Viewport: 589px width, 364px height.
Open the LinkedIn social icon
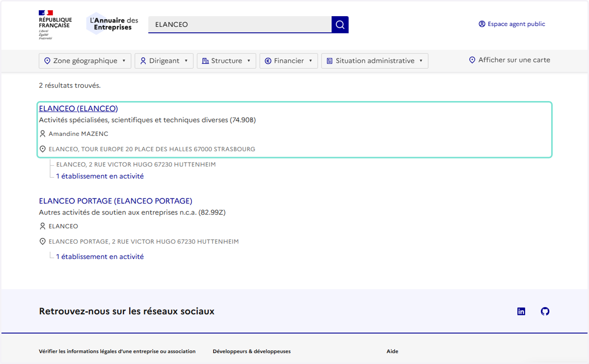tap(521, 312)
